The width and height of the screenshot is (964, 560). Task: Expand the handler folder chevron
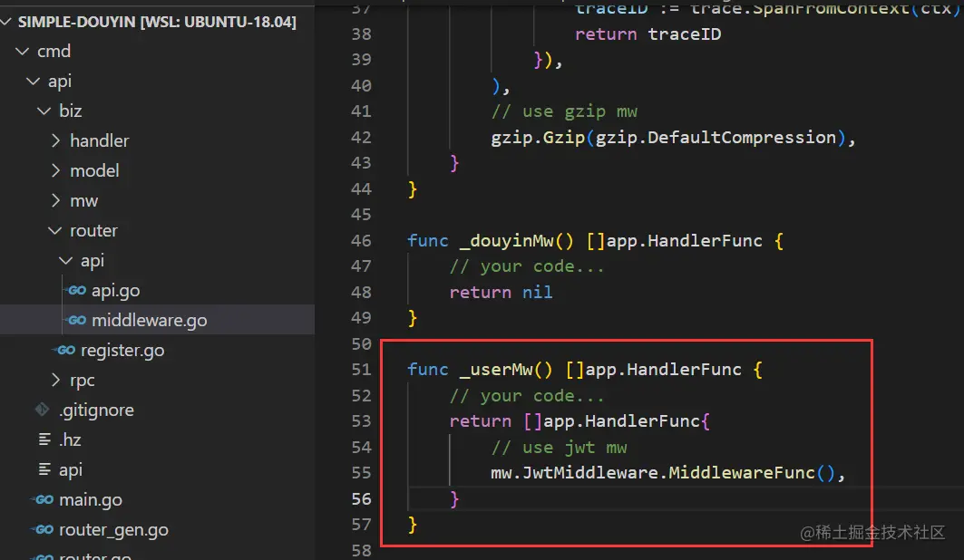(56, 140)
